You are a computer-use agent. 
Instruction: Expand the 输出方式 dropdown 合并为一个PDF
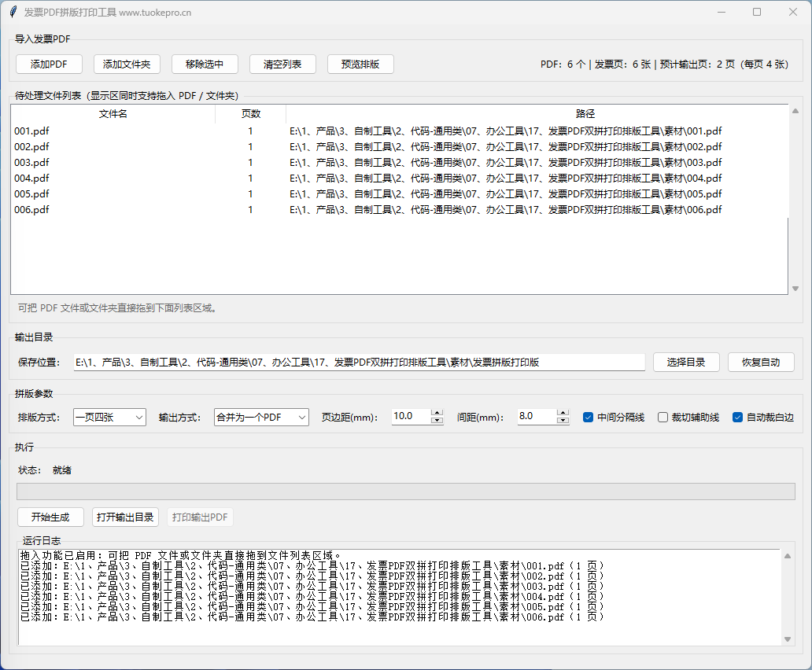pyautogui.click(x=261, y=418)
